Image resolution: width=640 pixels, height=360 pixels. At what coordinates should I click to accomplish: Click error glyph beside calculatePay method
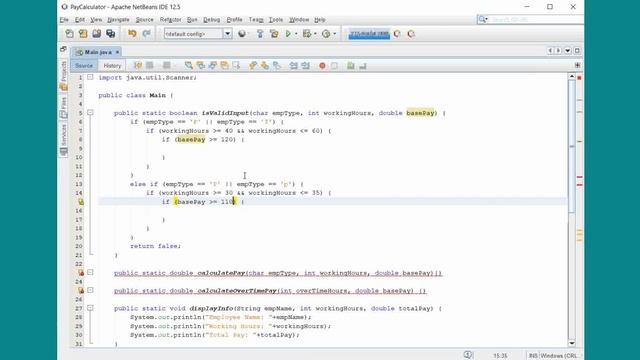click(x=81, y=273)
